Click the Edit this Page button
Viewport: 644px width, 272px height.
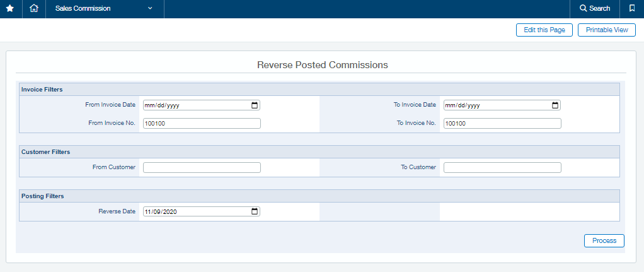point(544,30)
